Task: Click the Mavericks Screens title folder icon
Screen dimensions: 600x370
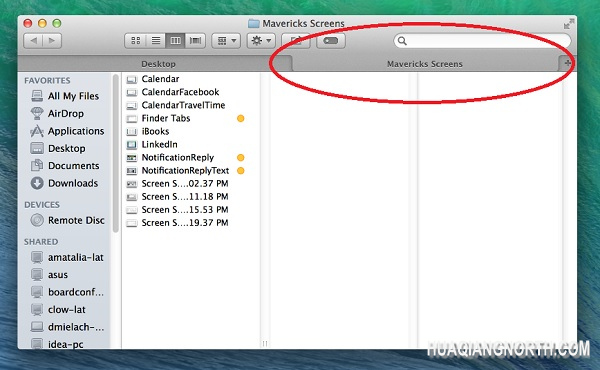Action: tap(253, 24)
